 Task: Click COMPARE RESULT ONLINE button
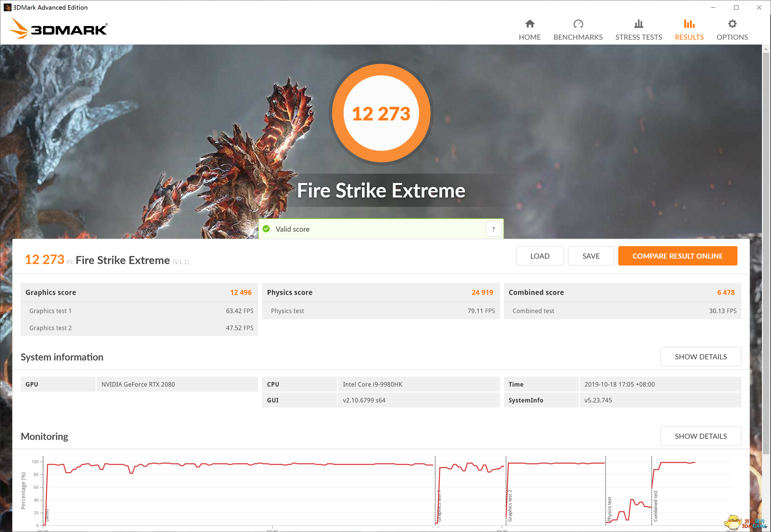click(x=677, y=256)
